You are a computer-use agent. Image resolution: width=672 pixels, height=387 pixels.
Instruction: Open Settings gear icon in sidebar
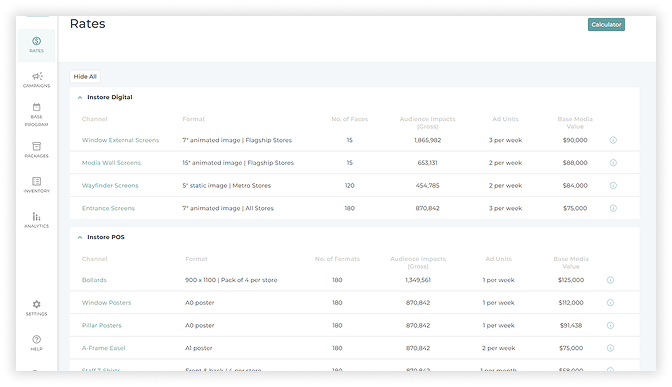click(36, 304)
